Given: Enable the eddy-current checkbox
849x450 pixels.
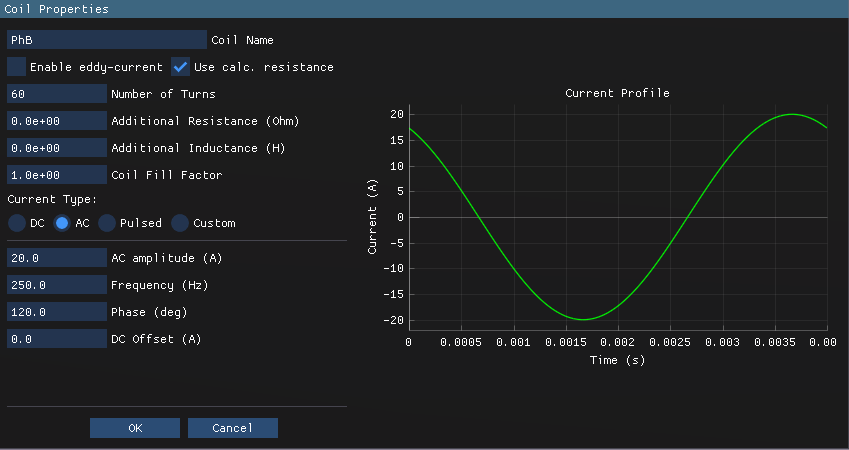Looking at the screenshot, I should 17,67.
